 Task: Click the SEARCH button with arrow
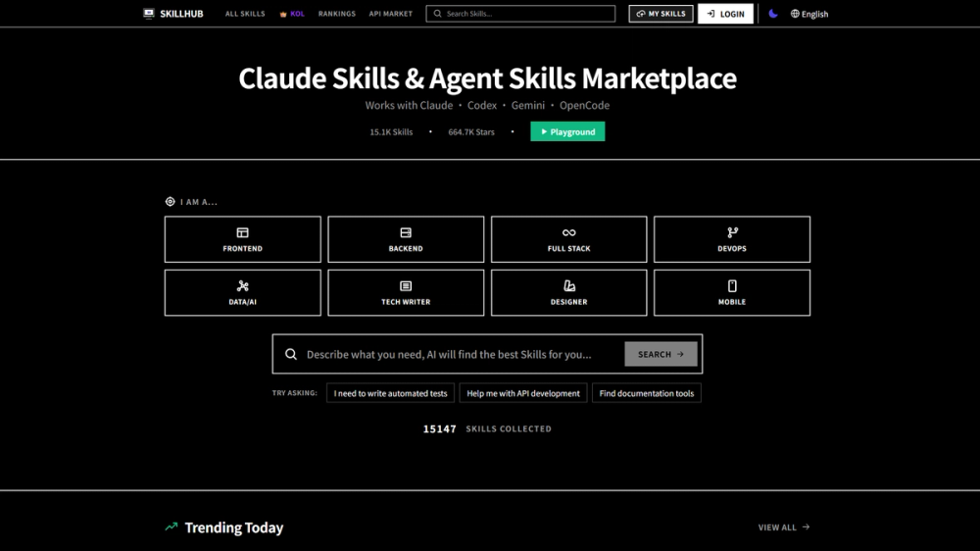[x=661, y=354]
